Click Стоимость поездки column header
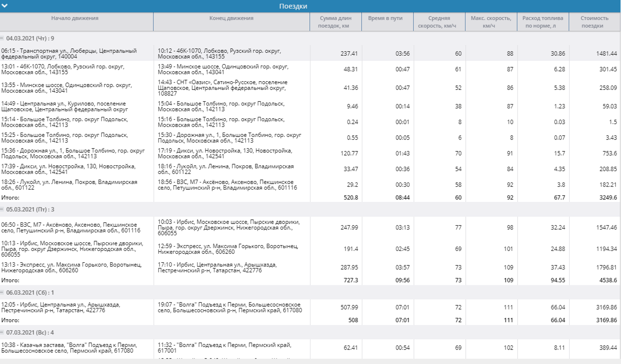The height and width of the screenshot is (364, 621). [x=595, y=22]
